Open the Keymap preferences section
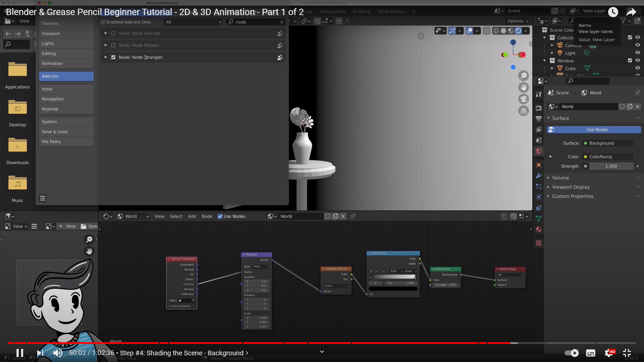The image size is (644, 362). (66, 109)
